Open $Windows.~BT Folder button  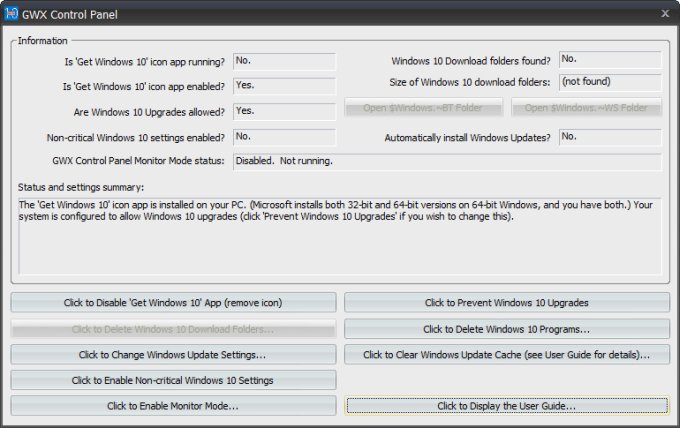click(x=423, y=108)
